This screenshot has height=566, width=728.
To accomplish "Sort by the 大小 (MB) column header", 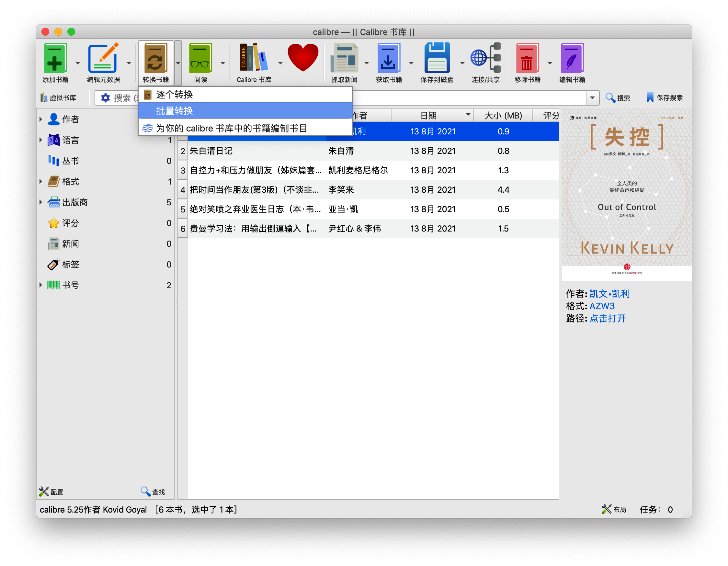I will click(x=503, y=115).
